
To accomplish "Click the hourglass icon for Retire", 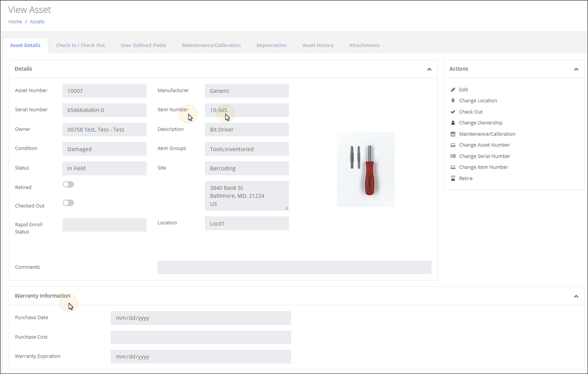I will [x=453, y=178].
